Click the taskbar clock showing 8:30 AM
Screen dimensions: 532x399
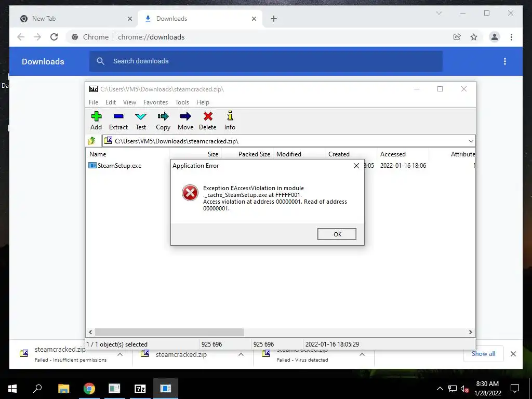(487, 389)
